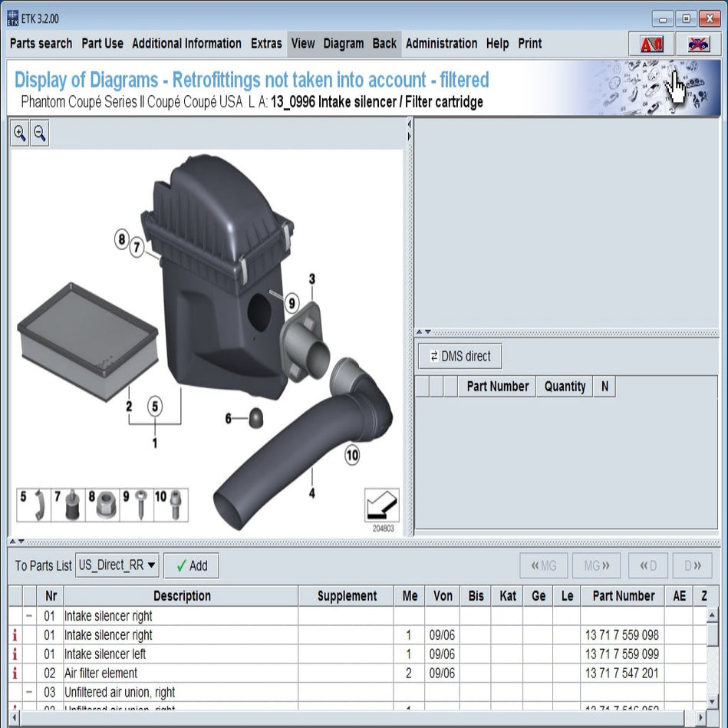Open the Print menu
728x728 pixels.
click(x=530, y=43)
